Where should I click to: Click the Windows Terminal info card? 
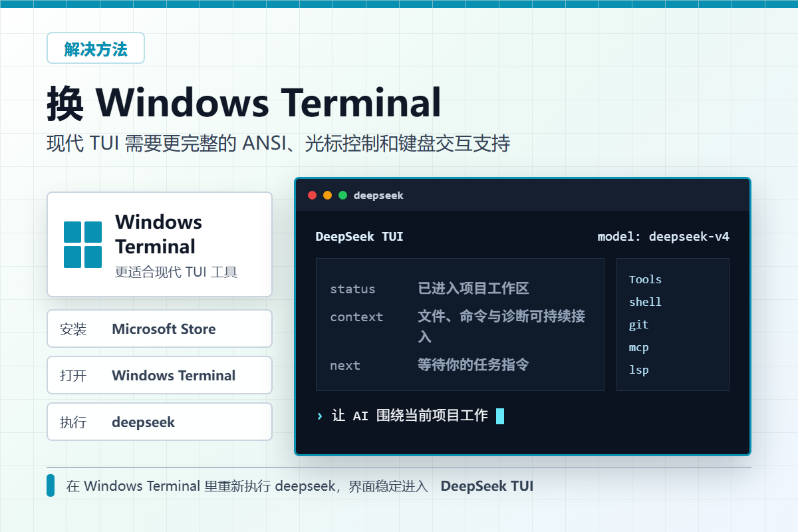(160, 244)
